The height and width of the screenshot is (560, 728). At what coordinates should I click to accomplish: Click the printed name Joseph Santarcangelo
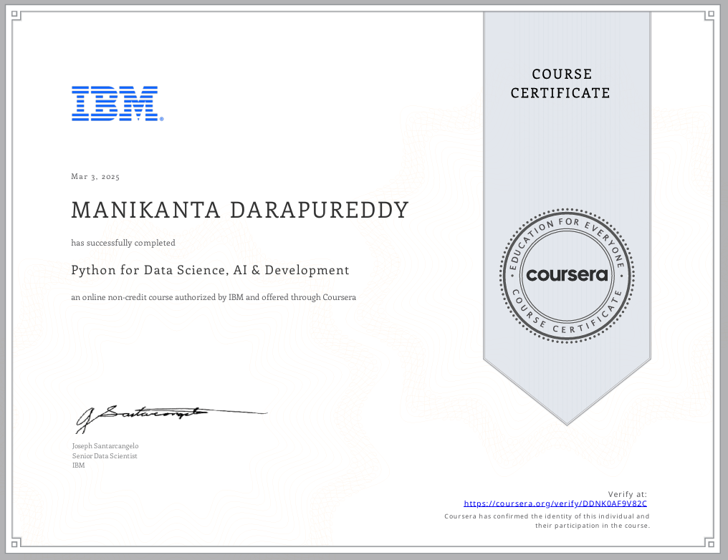pos(105,446)
